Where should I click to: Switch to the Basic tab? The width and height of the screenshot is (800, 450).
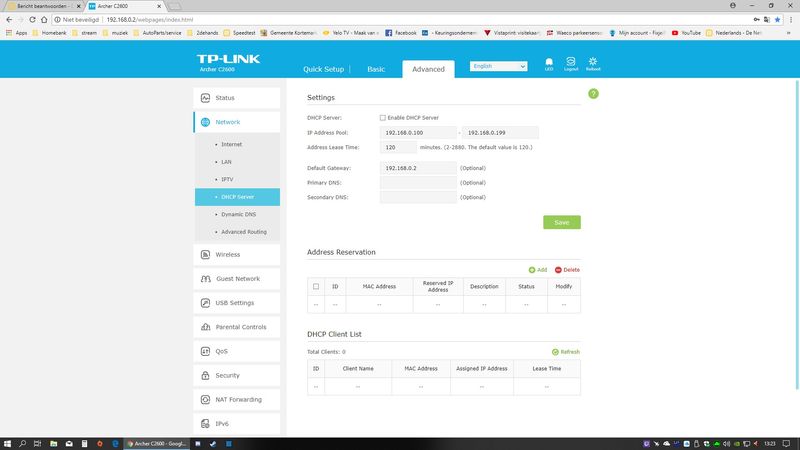click(x=376, y=69)
